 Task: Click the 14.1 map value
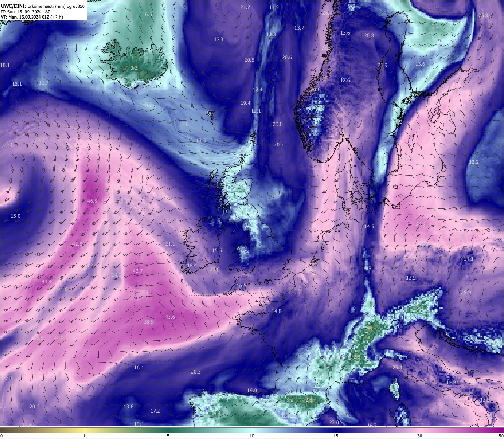(x=469, y=259)
